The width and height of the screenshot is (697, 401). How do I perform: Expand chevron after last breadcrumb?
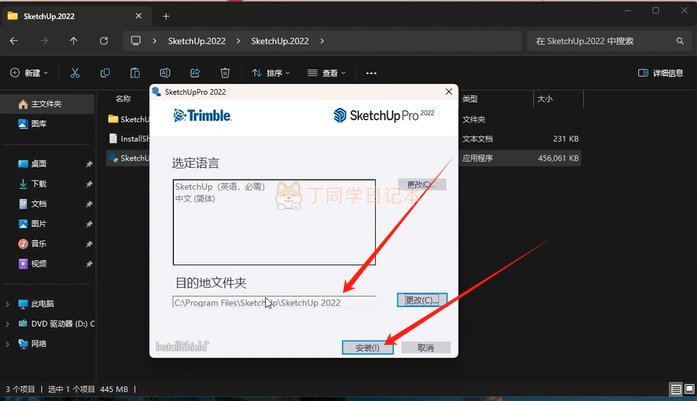322,41
